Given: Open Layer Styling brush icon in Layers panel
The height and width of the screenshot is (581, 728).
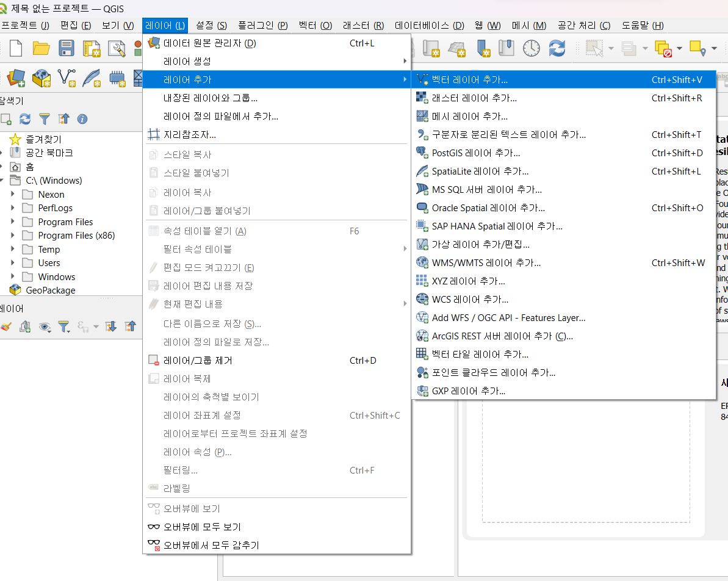Looking at the screenshot, I should pos(6,327).
